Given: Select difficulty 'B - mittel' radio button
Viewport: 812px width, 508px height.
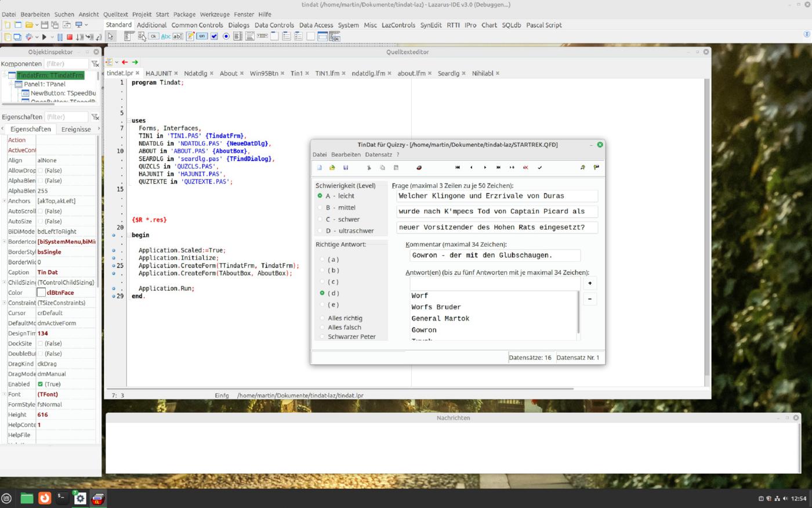Looking at the screenshot, I should point(320,207).
